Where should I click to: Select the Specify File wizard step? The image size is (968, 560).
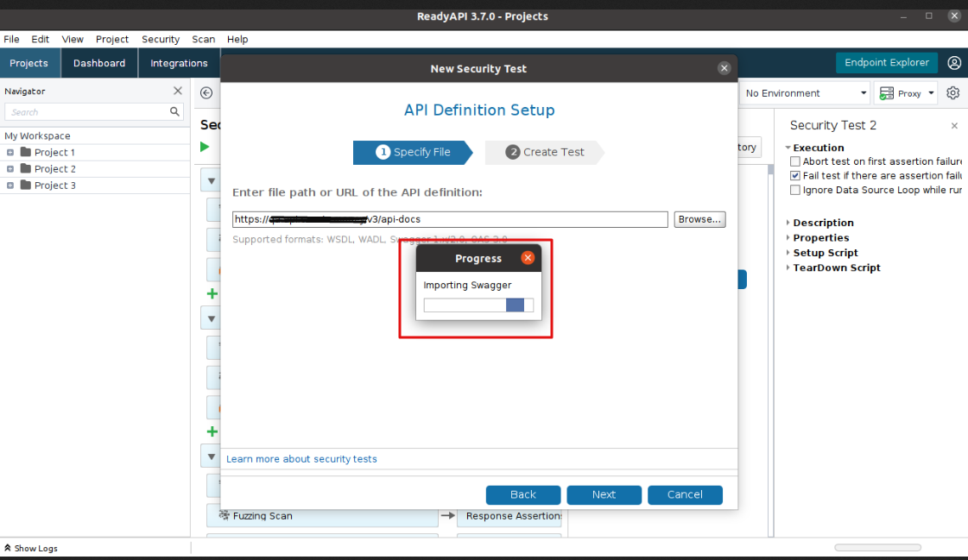[x=413, y=153]
